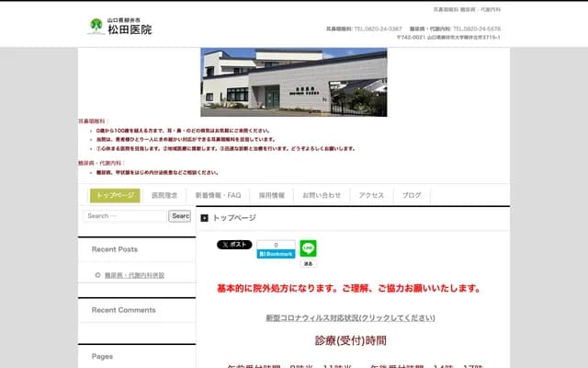The image size is (588, 368).
Task: Click the Bookmark count showing 0
Action: pos(276,245)
